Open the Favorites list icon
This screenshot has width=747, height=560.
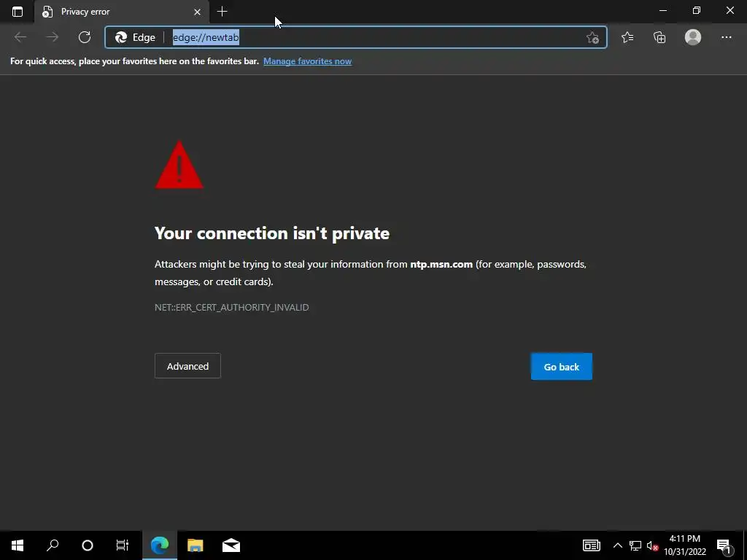click(627, 37)
